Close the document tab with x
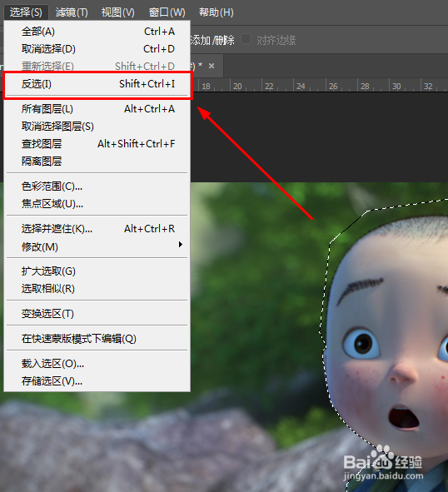This screenshot has height=492, width=448. click(x=212, y=66)
